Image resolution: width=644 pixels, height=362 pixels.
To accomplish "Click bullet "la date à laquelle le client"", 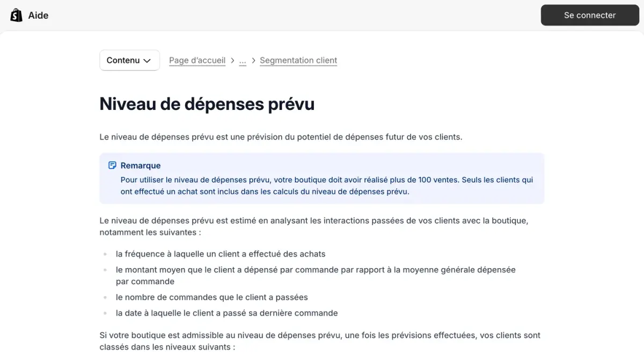I will (227, 313).
